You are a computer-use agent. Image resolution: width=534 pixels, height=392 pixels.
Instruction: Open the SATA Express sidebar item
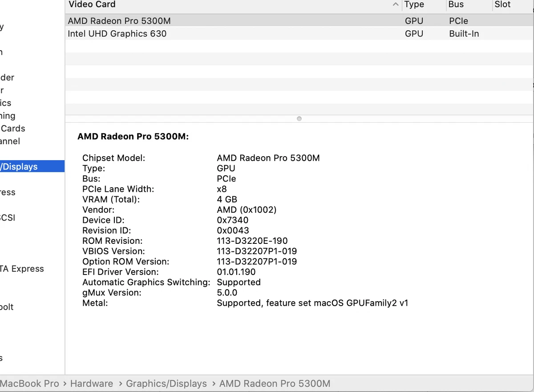pos(22,269)
